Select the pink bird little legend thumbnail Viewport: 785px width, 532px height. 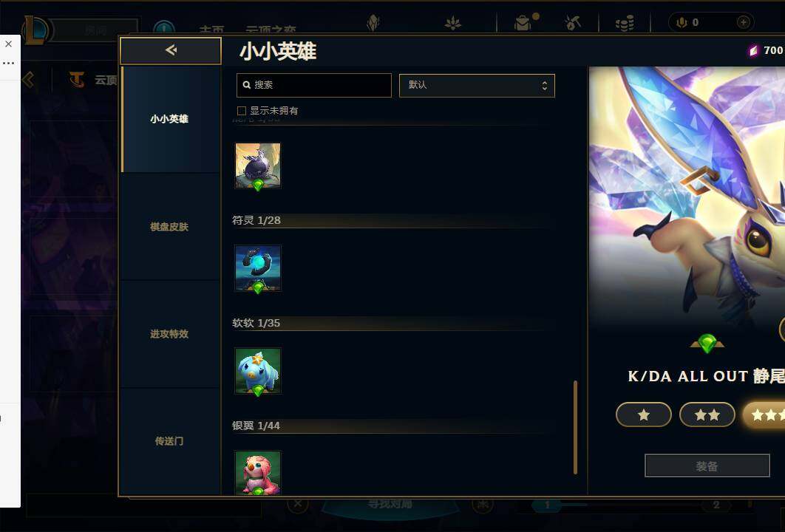(x=258, y=473)
